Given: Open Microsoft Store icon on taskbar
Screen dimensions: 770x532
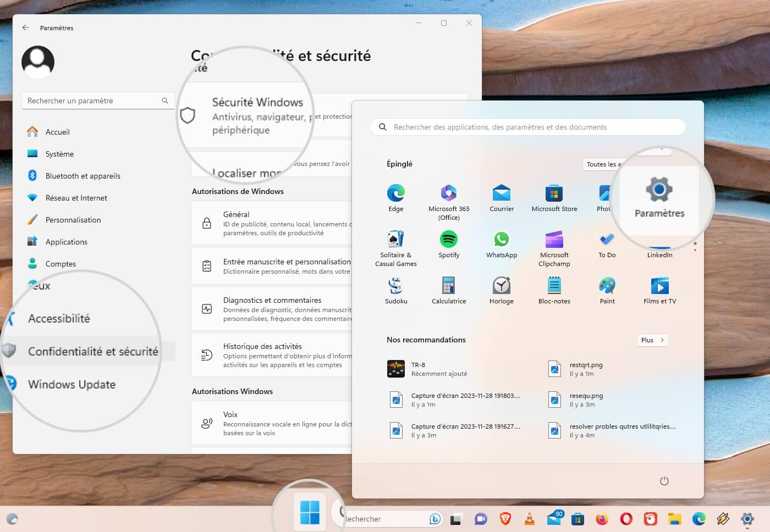Looking at the screenshot, I should pyautogui.click(x=577, y=518).
